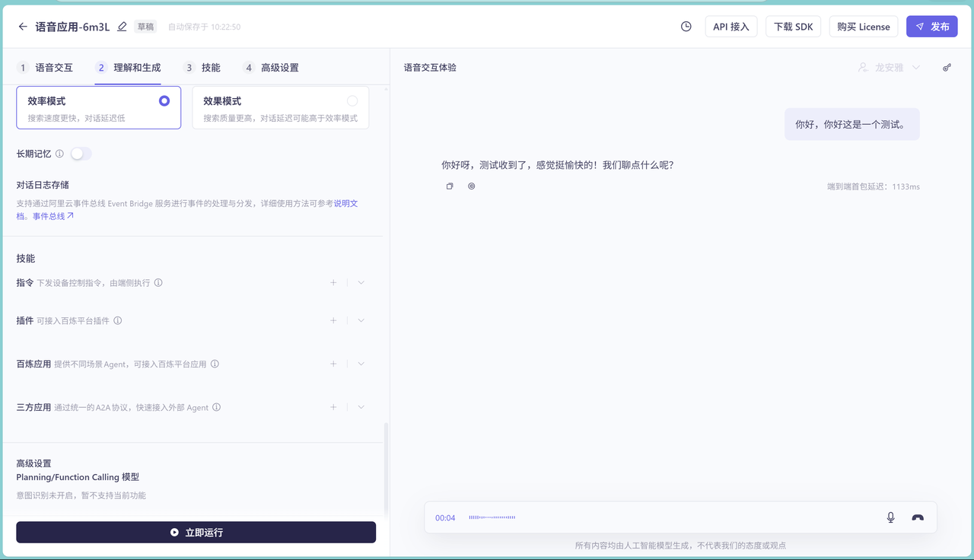Expand the 指令 section chevron
The width and height of the screenshot is (974, 560).
click(x=361, y=283)
